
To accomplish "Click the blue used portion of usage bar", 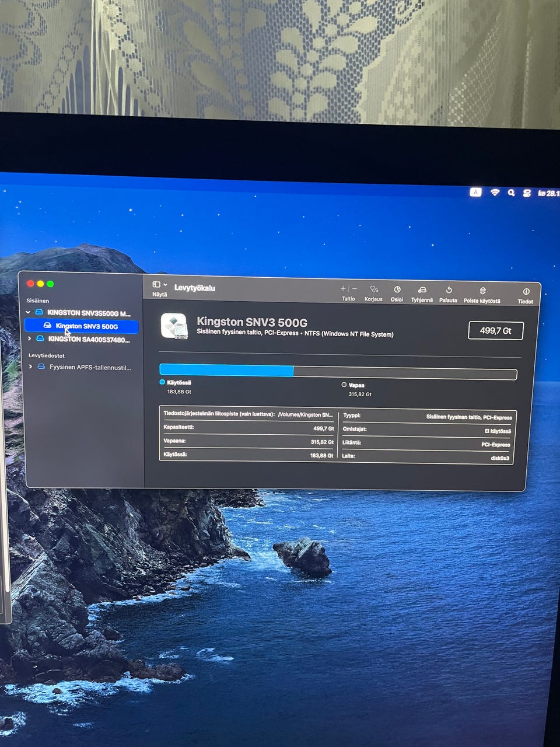I will [226, 370].
